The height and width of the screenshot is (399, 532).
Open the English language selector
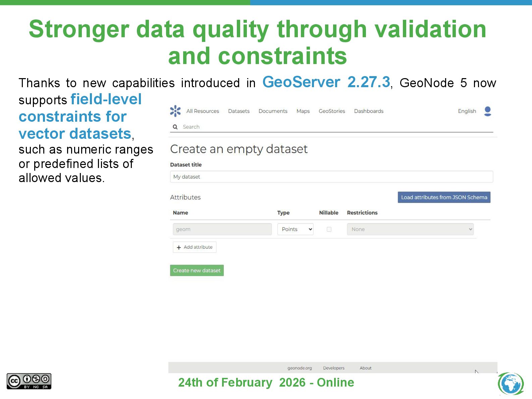[x=467, y=111]
